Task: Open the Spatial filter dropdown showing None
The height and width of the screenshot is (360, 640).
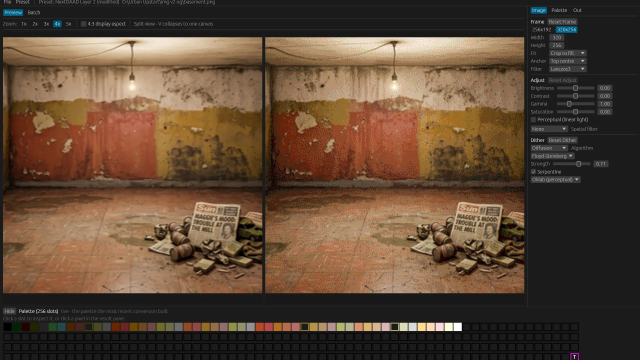Action: tap(549, 129)
